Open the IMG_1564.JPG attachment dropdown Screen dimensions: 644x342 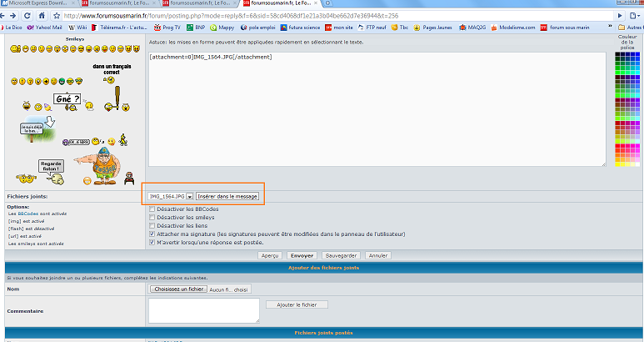pyautogui.click(x=189, y=196)
